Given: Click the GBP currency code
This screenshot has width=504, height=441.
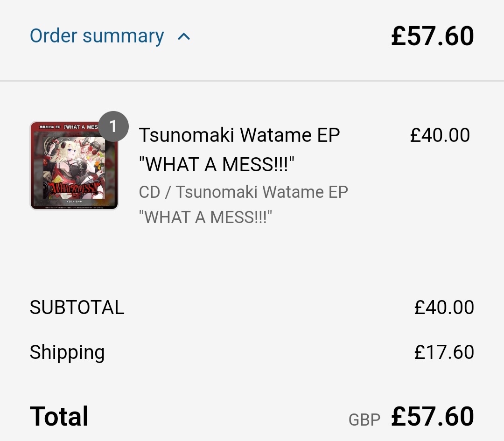Looking at the screenshot, I should coord(364,420).
